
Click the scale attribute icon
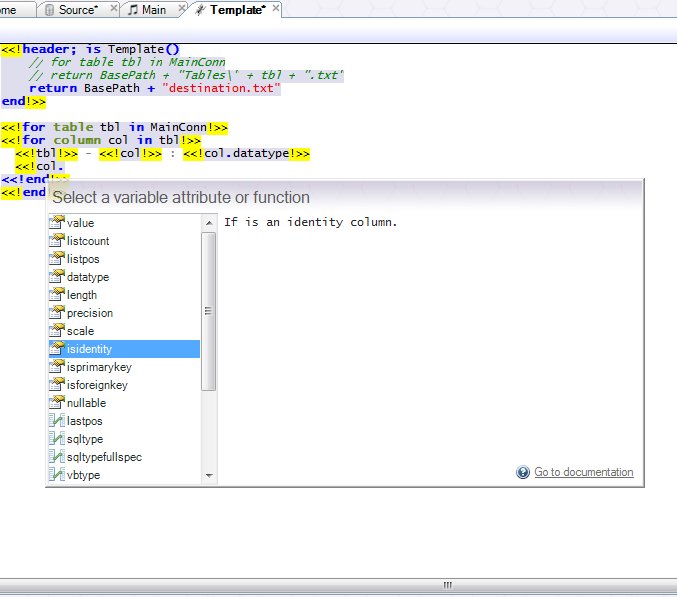(57, 331)
